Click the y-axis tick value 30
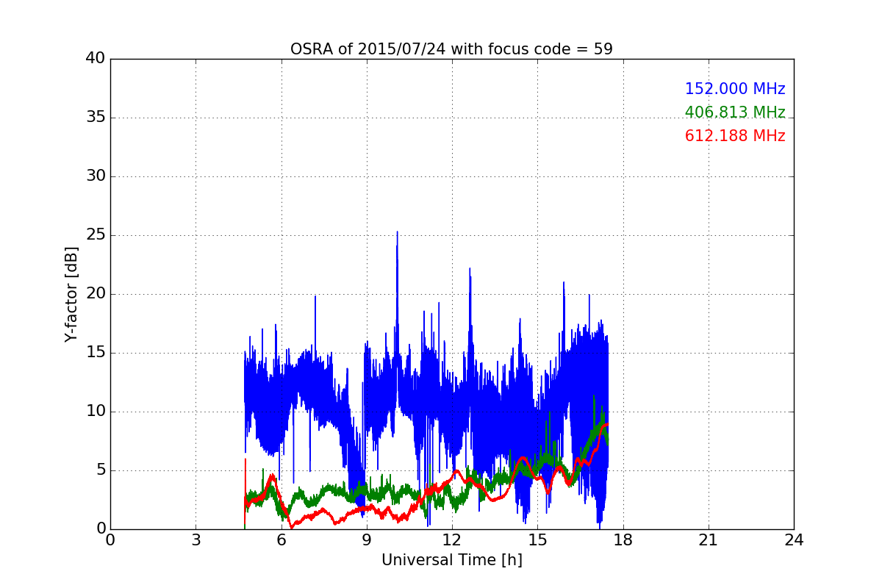 coord(96,176)
